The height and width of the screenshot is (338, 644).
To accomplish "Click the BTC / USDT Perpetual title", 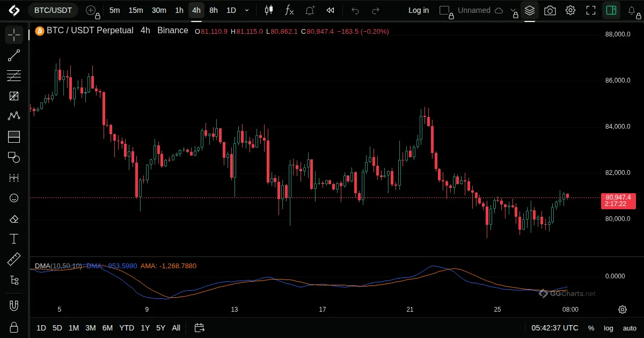I will coord(90,31).
